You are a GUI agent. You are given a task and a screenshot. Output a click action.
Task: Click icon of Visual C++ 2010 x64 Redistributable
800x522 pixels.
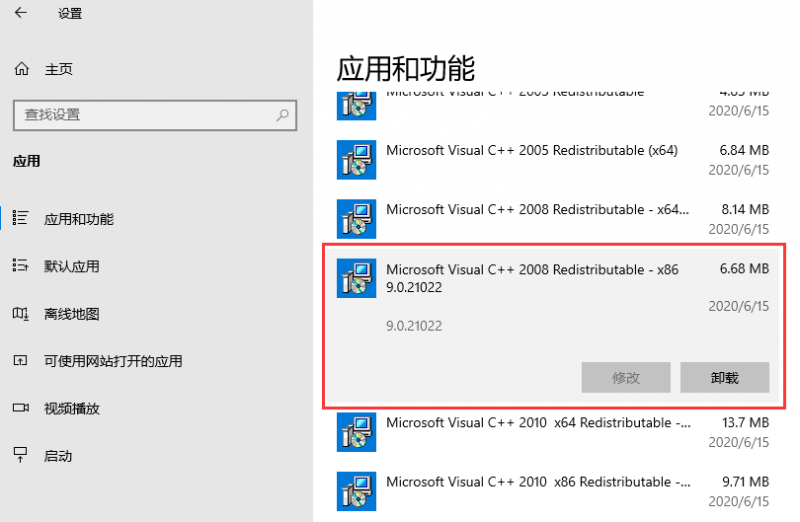tap(356, 432)
